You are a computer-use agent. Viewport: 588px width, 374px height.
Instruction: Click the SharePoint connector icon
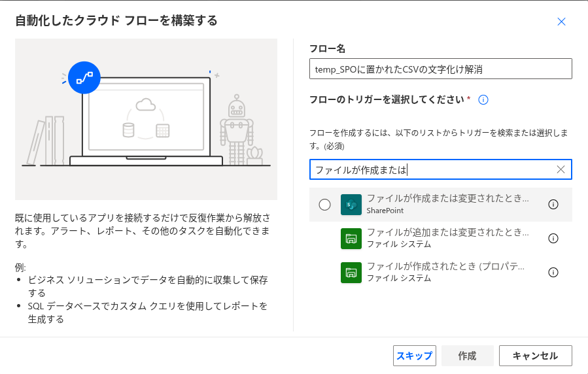pyautogui.click(x=351, y=205)
